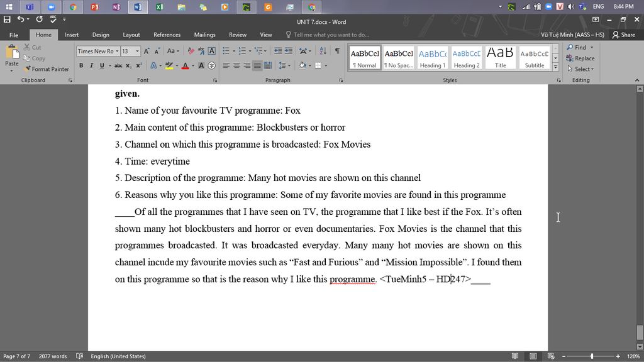The width and height of the screenshot is (644, 362).
Task: Open the Customize Quick Access Toolbar arrow
Action: pyautogui.click(x=64, y=19)
